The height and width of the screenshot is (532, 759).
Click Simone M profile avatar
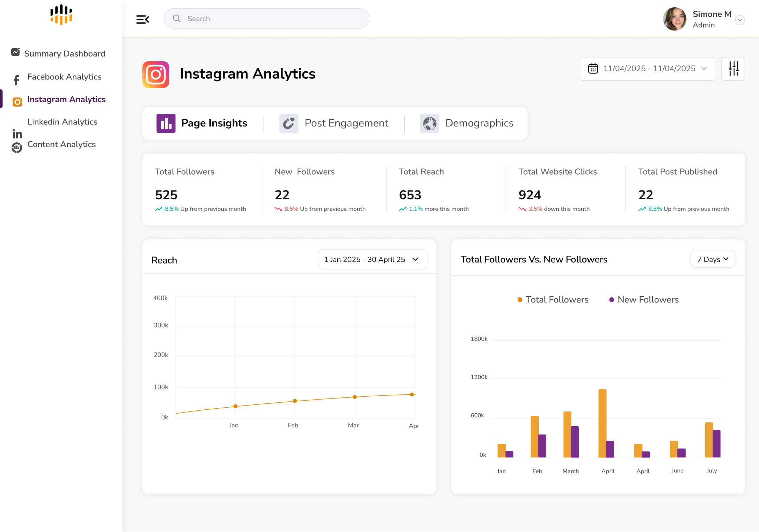(x=675, y=19)
